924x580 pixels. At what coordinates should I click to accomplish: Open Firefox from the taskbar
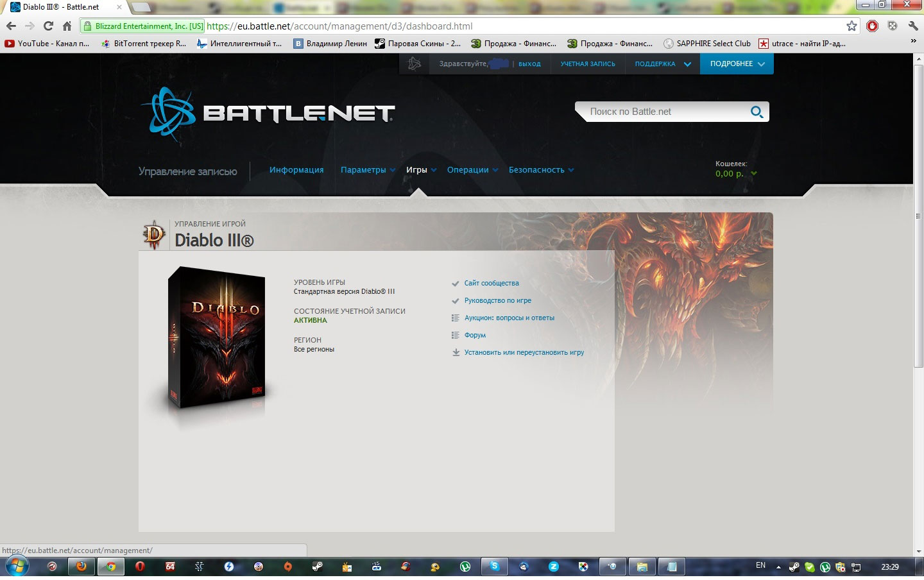(81, 567)
